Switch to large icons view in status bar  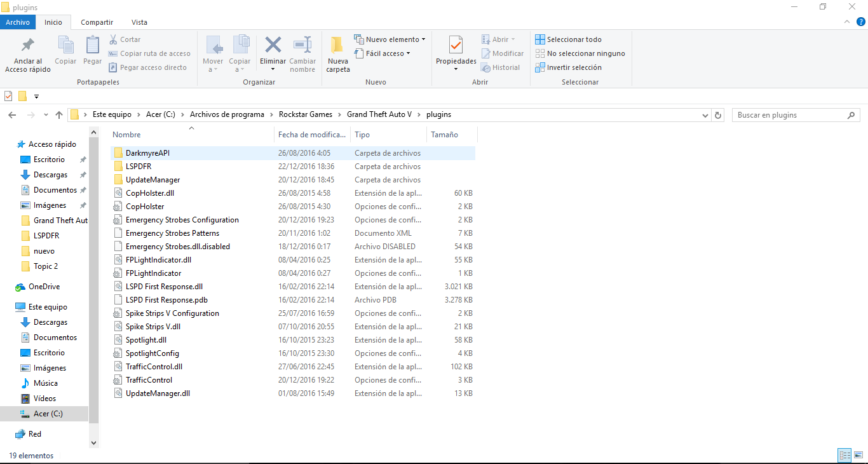pyautogui.click(x=858, y=455)
